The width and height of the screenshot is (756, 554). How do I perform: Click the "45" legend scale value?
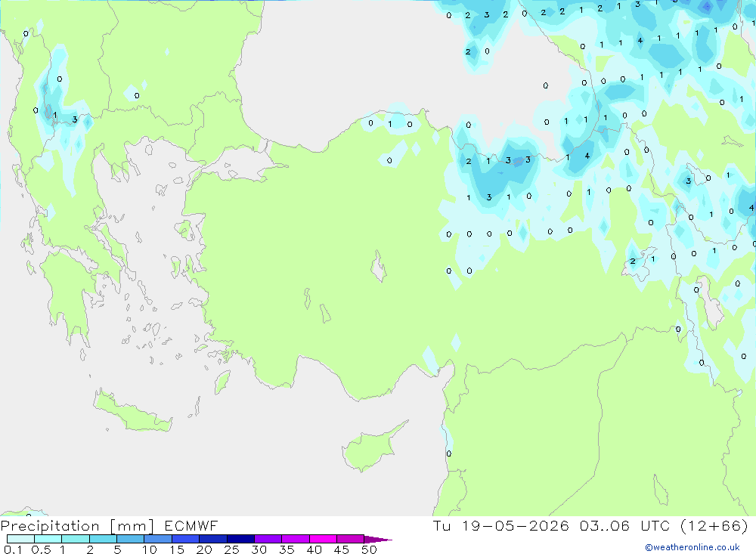click(x=342, y=549)
